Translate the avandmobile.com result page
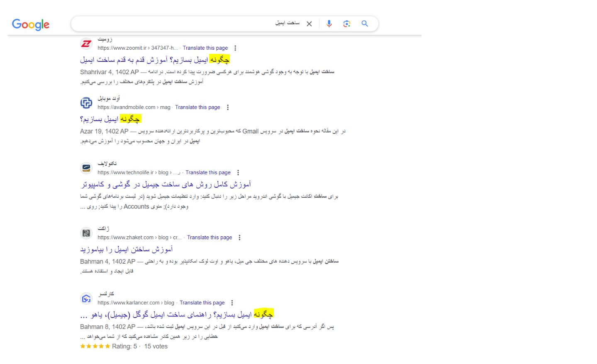Image resolution: width=597 pixels, height=364 pixels. (197, 107)
